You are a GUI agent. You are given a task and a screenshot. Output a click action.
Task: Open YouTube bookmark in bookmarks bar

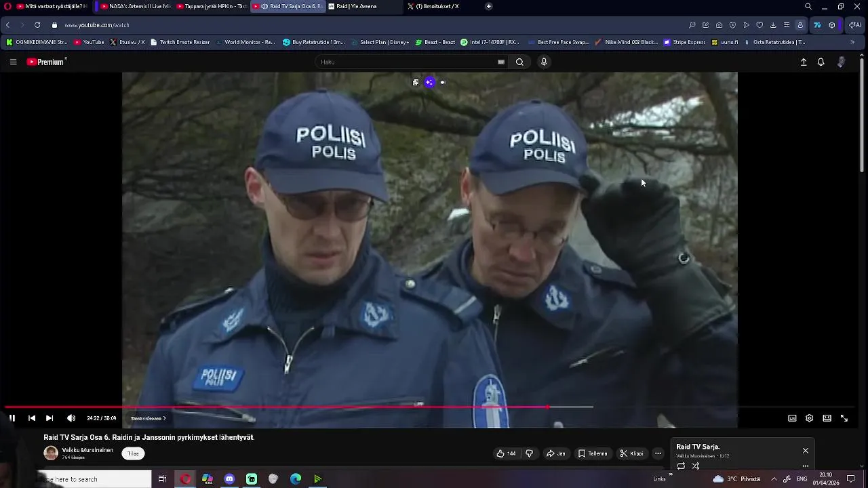click(x=89, y=42)
